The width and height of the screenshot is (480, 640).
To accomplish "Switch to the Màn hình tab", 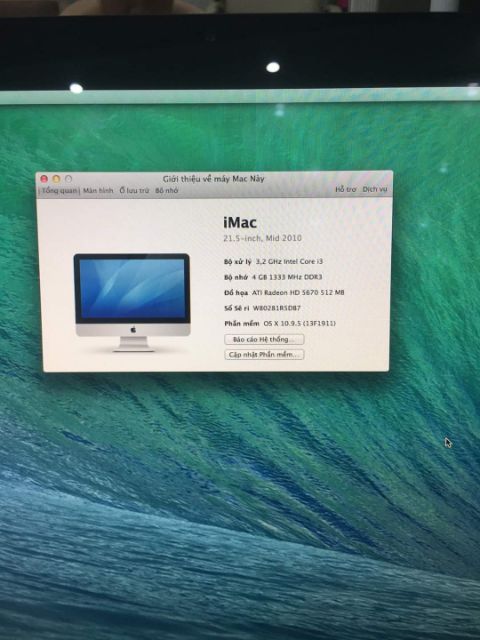I will 98,191.
